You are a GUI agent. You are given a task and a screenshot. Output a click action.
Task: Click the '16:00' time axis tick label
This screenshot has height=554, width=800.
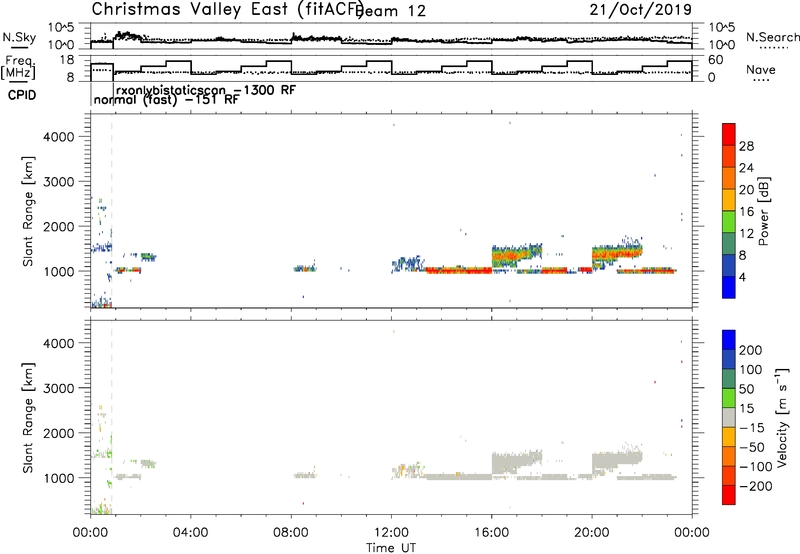pyautogui.click(x=492, y=533)
